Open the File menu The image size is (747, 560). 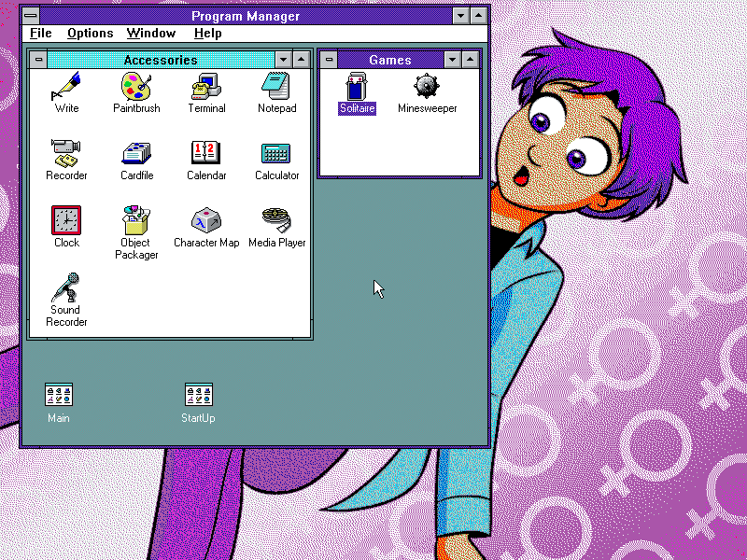pos(40,34)
